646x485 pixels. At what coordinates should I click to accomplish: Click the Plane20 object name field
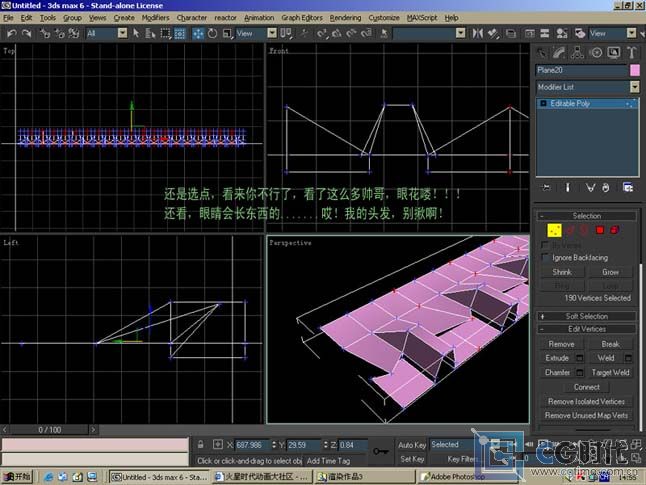(x=581, y=70)
